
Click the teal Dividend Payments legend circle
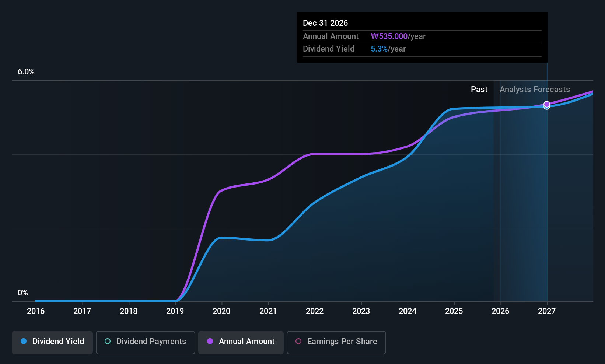108,341
